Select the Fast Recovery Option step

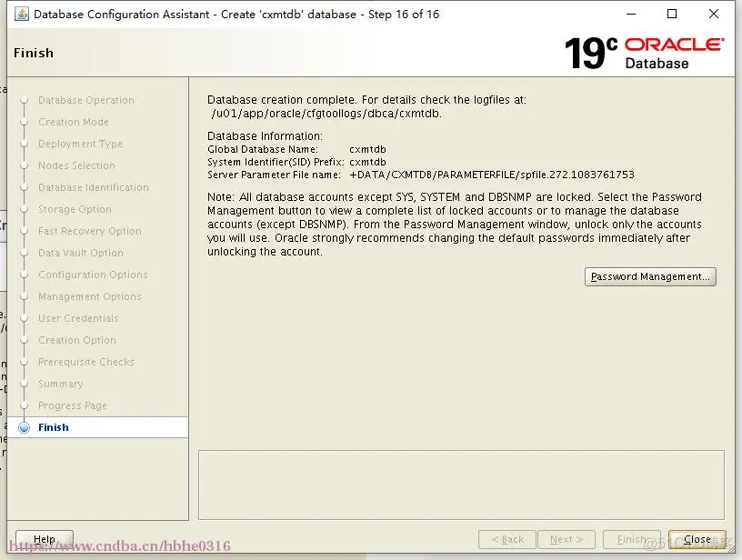(90, 231)
